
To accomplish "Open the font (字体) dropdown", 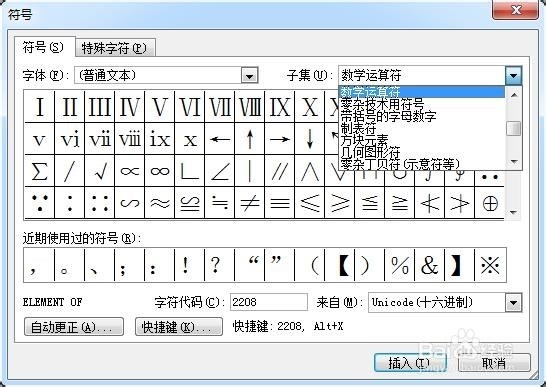I will [249, 76].
